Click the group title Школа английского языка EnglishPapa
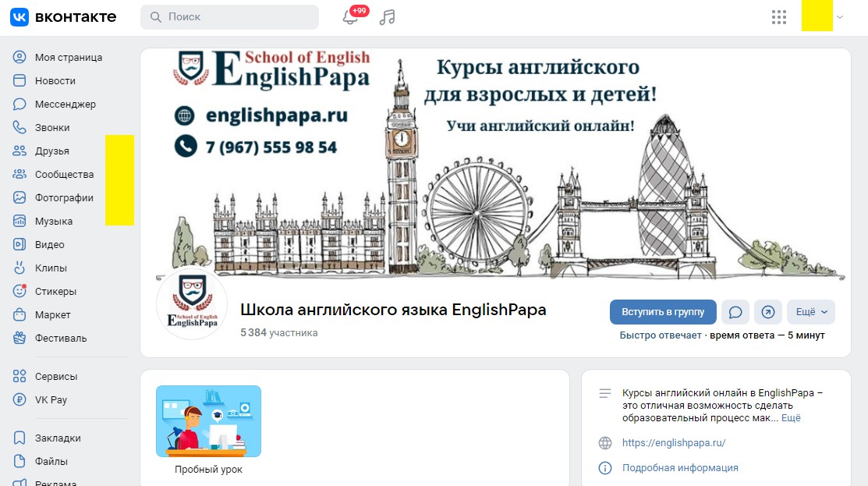This screenshot has width=868, height=486. tap(393, 310)
